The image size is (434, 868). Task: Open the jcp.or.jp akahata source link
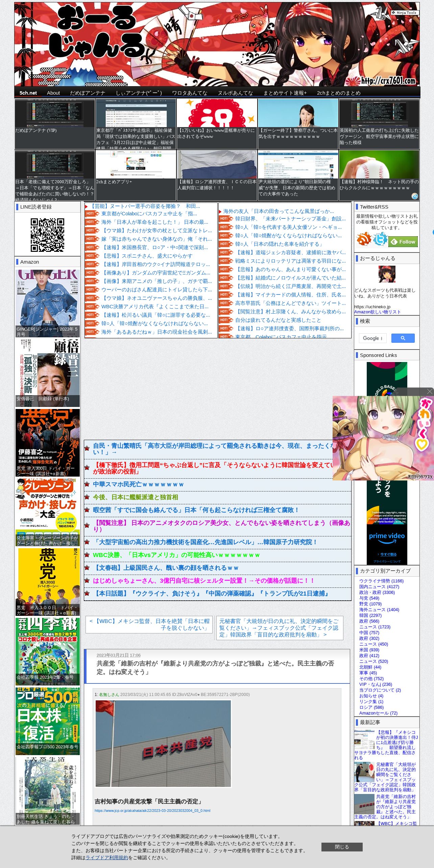click(x=152, y=811)
